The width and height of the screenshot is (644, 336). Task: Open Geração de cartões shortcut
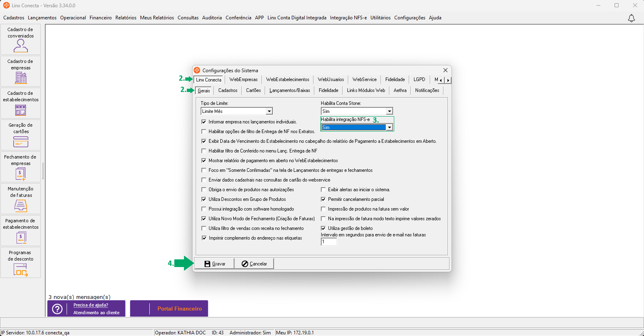[21, 135]
